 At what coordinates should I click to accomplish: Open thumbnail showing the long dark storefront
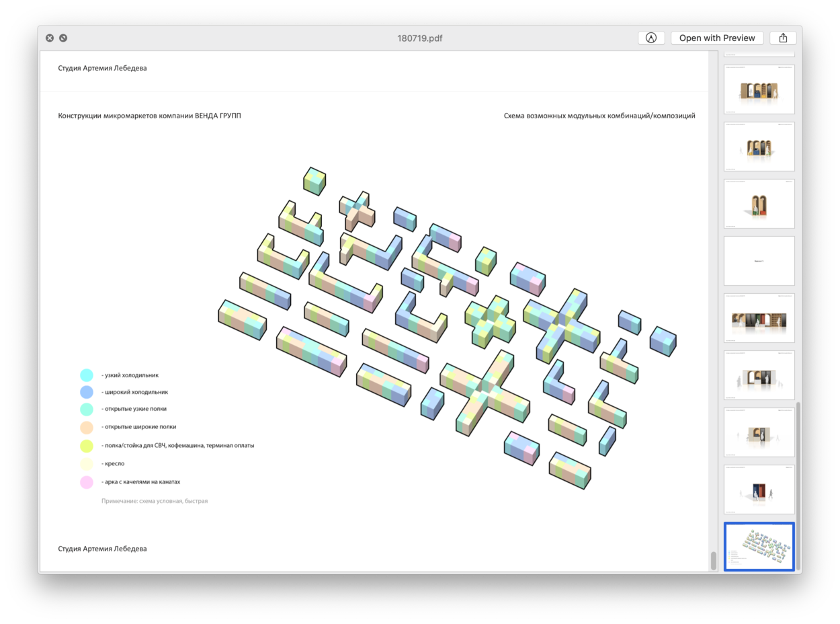[759, 318]
